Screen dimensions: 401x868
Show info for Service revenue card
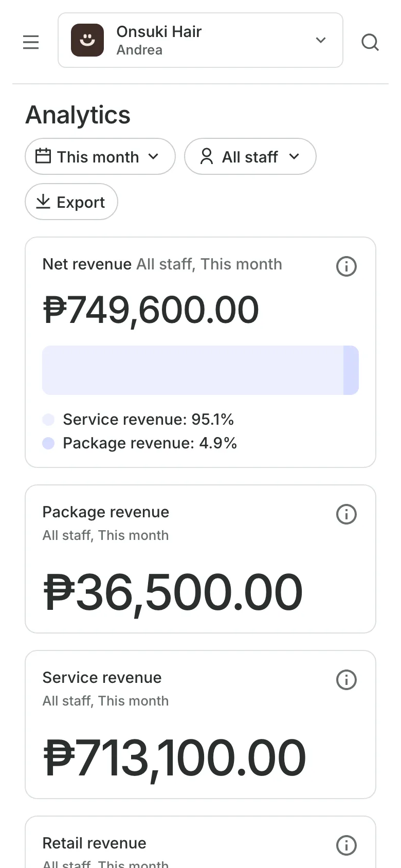347,680
